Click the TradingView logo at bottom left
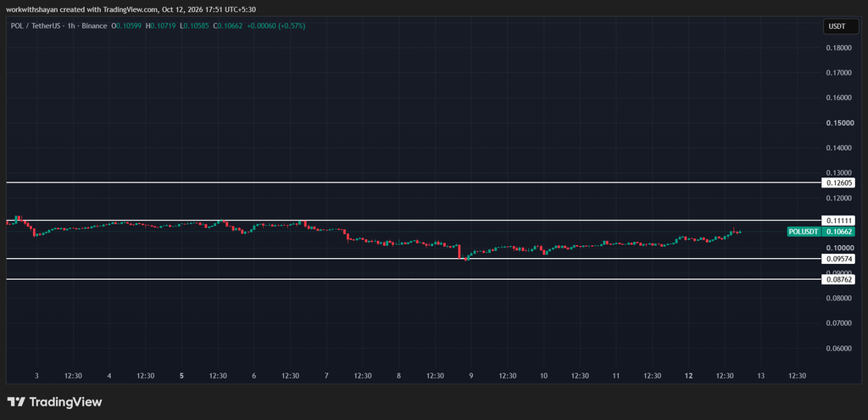The width and height of the screenshot is (868, 420). point(54,402)
